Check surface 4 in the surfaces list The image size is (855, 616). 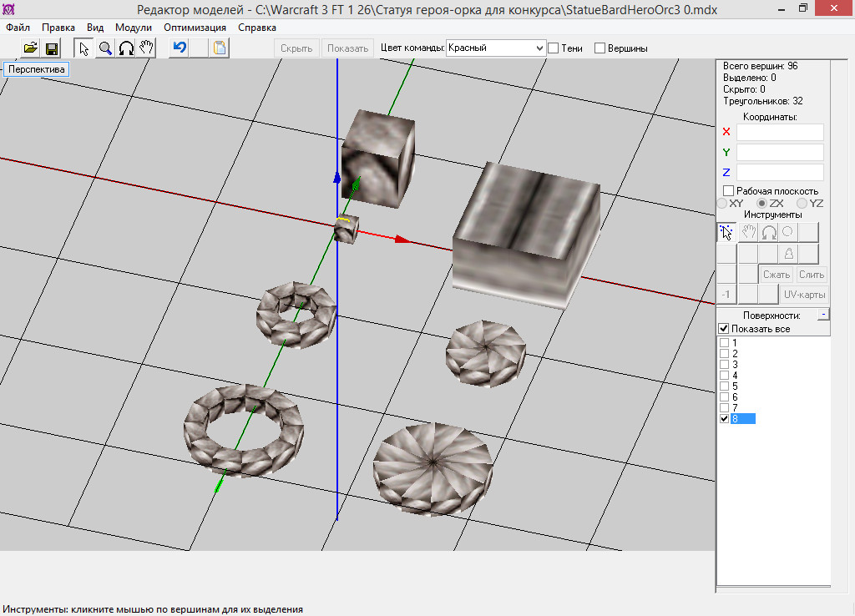pyautogui.click(x=724, y=376)
